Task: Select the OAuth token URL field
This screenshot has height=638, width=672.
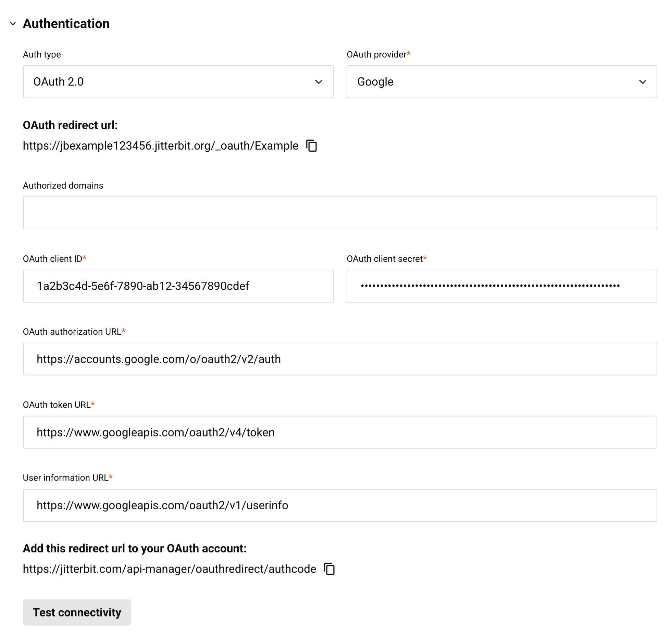Action: (x=340, y=432)
